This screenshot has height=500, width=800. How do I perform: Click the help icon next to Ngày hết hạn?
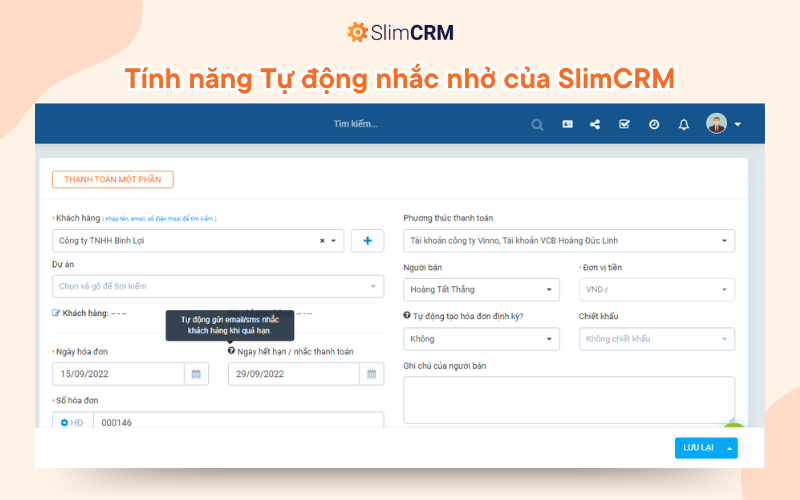point(231,351)
